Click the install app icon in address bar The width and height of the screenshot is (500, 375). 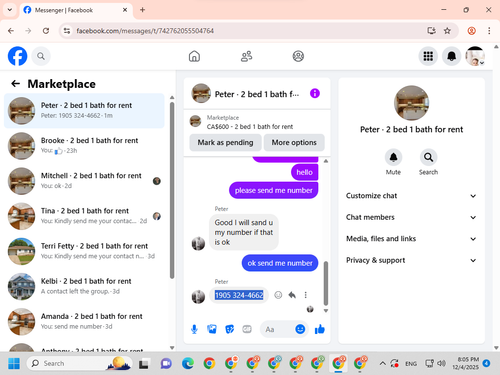click(431, 31)
